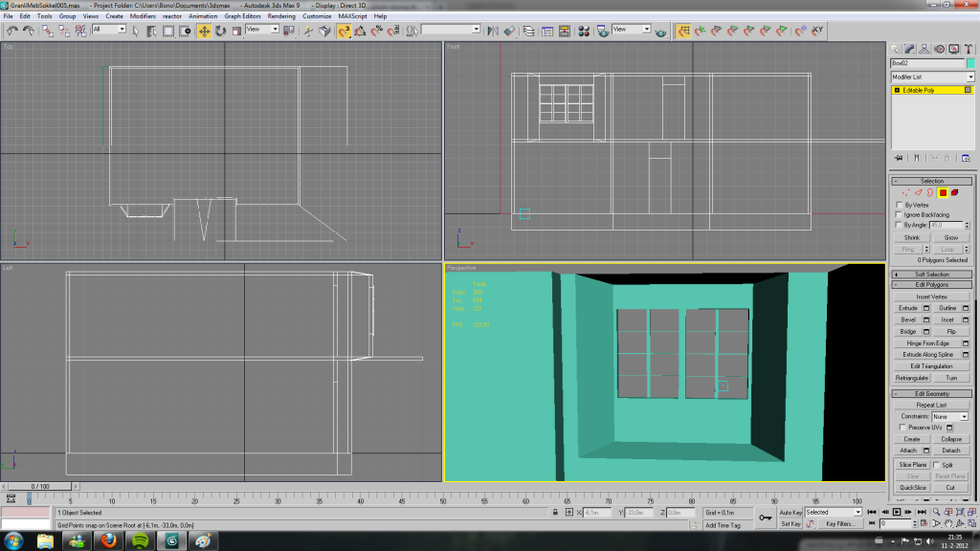
Task: Click the Undo arrow in toolbar
Action: pos(12,31)
